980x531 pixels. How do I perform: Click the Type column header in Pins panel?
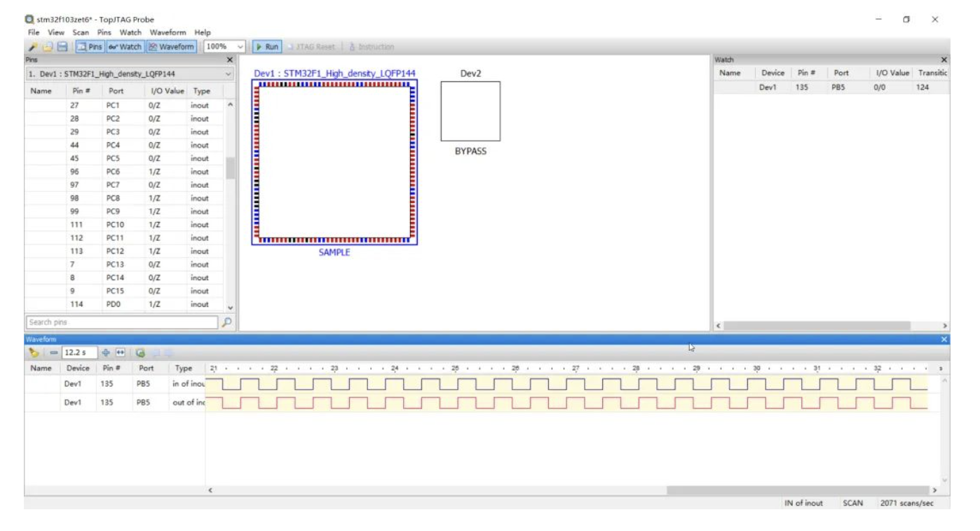[x=205, y=91]
